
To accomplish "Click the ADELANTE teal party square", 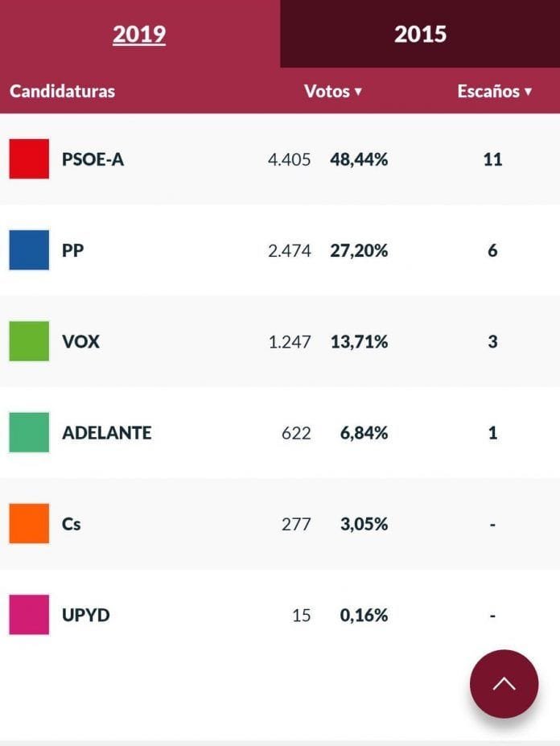I will 28,433.
